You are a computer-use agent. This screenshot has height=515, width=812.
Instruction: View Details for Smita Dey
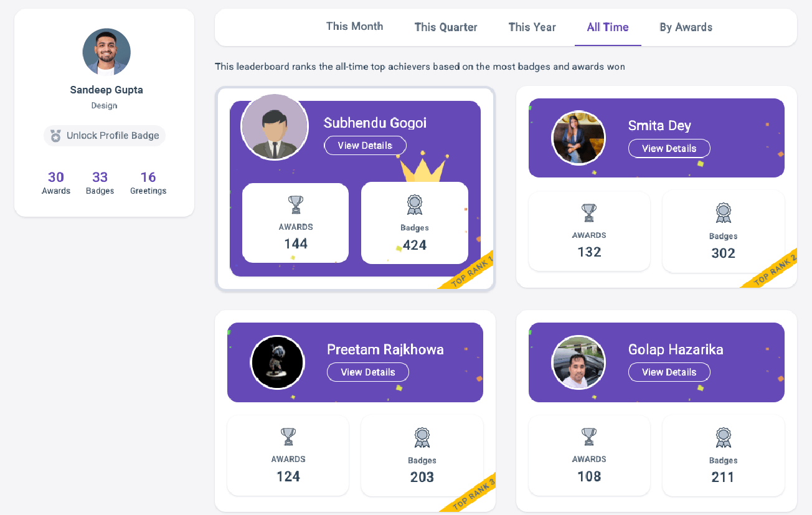669,149
